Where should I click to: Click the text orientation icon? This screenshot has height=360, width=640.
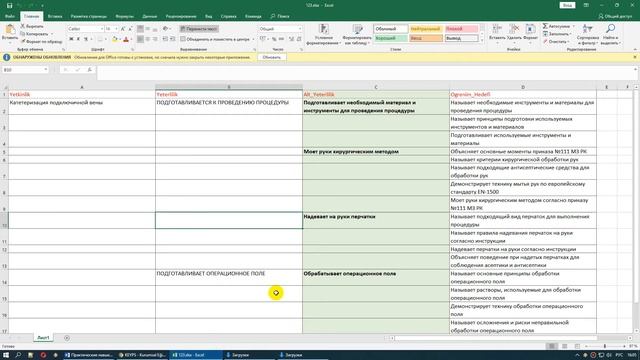pos(165,29)
